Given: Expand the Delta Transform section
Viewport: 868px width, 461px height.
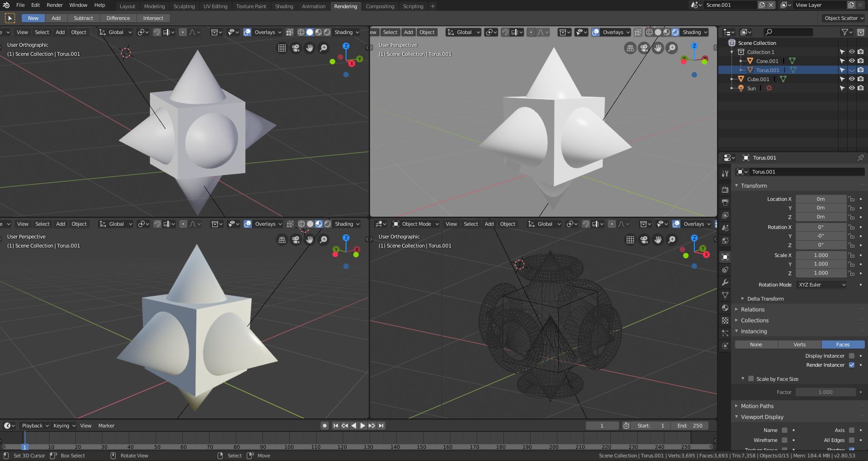Looking at the screenshot, I should (766, 299).
